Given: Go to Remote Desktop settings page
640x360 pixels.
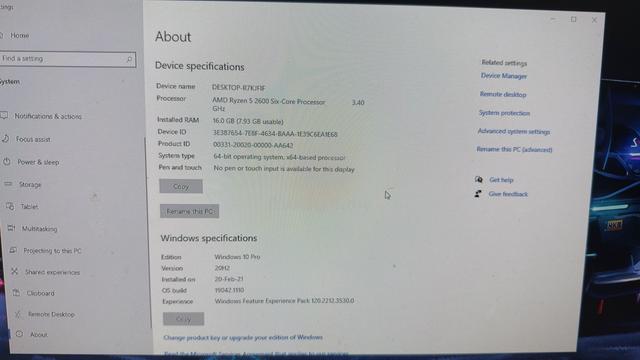Looking at the screenshot, I should click(x=51, y=314).
